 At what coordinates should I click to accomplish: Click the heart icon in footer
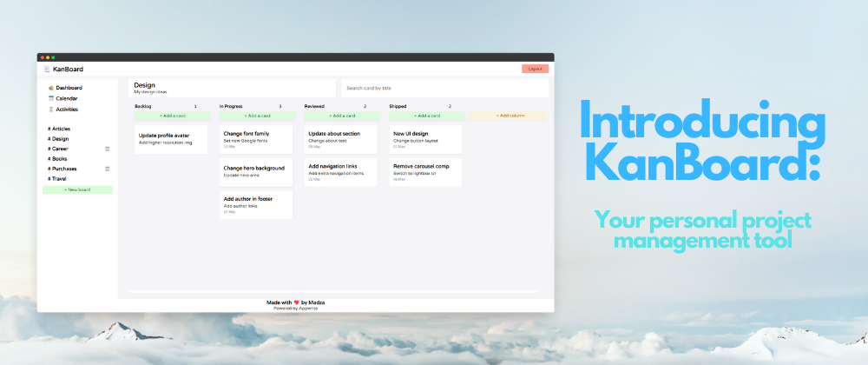point(297,302)
